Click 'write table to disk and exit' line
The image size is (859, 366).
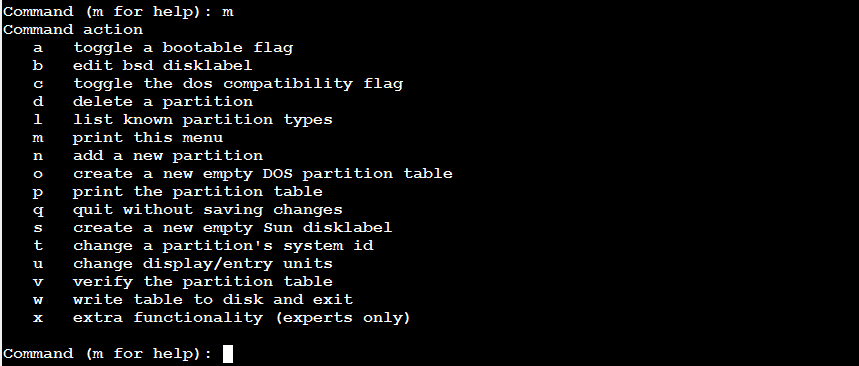click(x=213, y=300)
